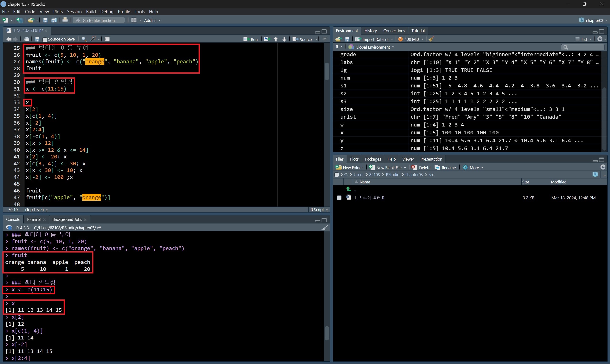Open the Session menu
Image resolution: width=610 pixels, height=364 pixels.
(x=74, y=11)
